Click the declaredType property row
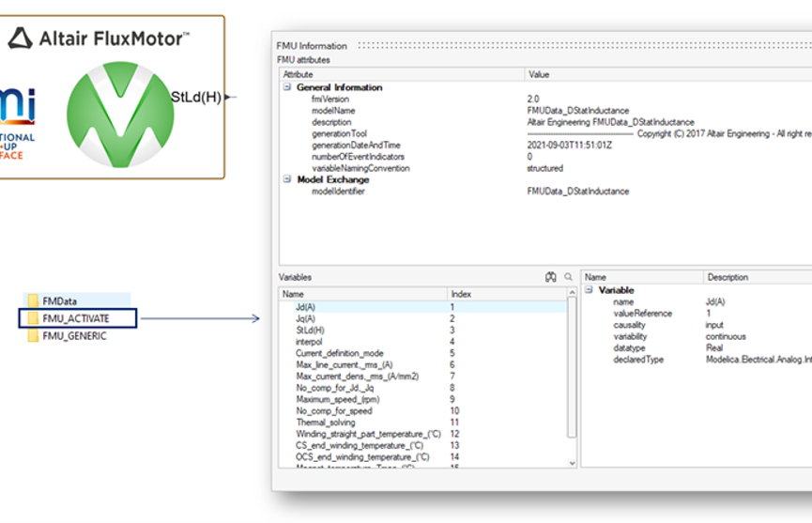The image size is (812, 523). tap(697, 360)
